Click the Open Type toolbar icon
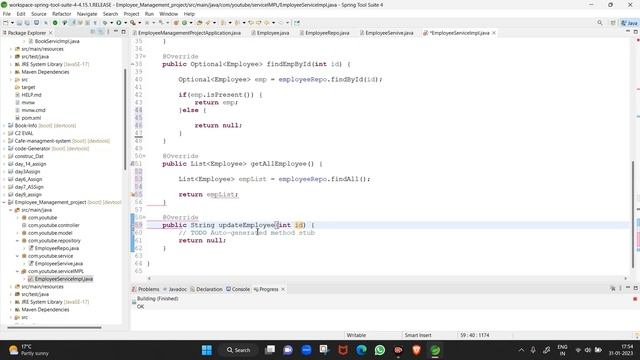 pos(200,22)
